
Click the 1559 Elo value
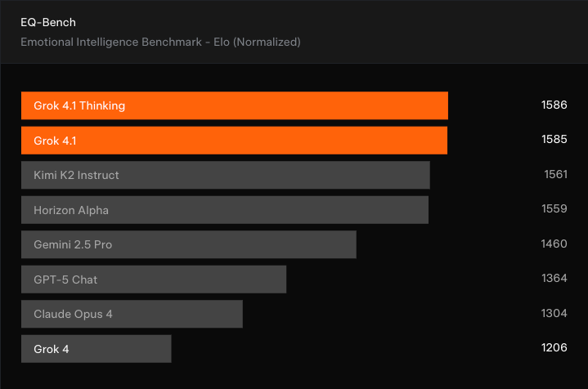coord(554,210)
